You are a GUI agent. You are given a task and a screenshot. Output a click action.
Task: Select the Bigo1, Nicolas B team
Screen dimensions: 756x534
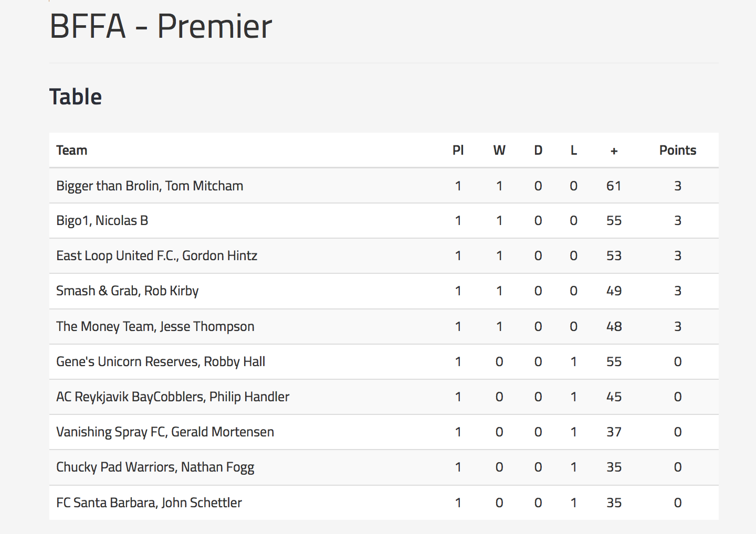pyautogui.click(x=102, y=221)
